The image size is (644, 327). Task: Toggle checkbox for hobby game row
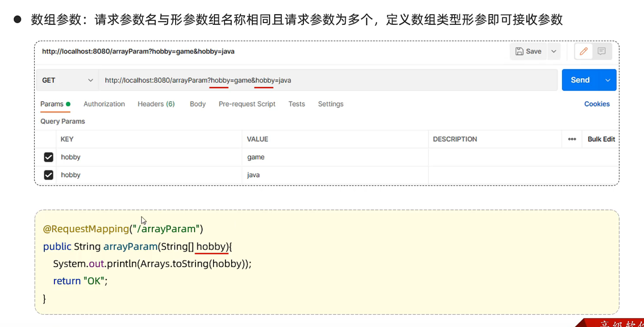[x=48, y=157]
